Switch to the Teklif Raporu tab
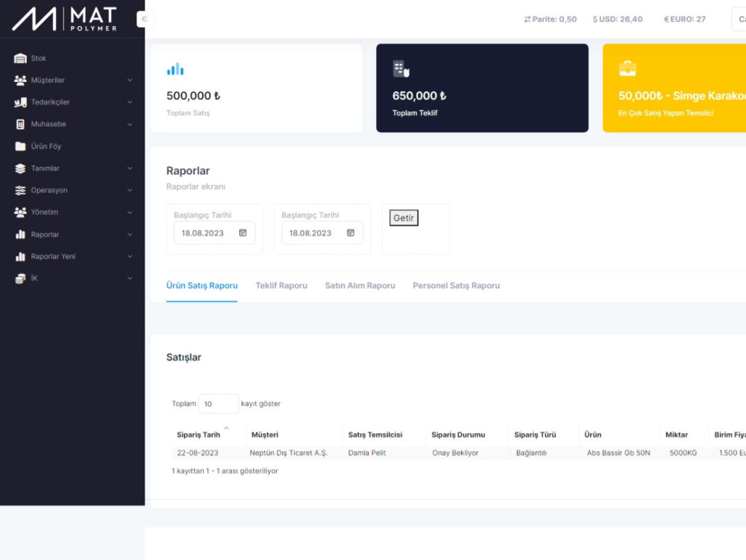 [x=281, y=286]
